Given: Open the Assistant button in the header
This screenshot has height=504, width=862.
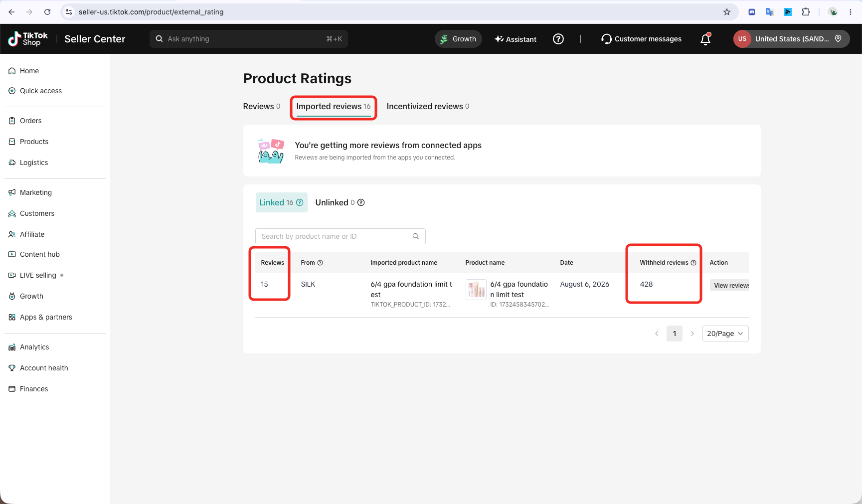Looking at the screenshot, I should click(x=516, y=39).
